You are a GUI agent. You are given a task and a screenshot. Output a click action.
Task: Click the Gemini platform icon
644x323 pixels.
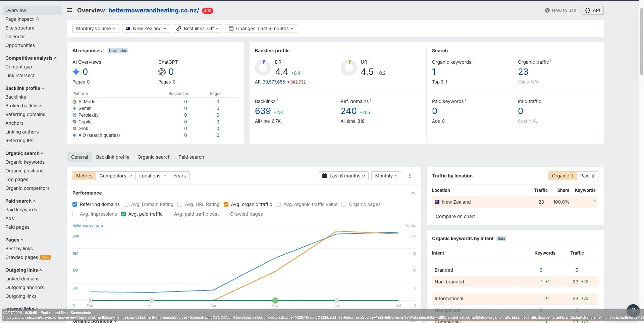(x=74, y=108)
